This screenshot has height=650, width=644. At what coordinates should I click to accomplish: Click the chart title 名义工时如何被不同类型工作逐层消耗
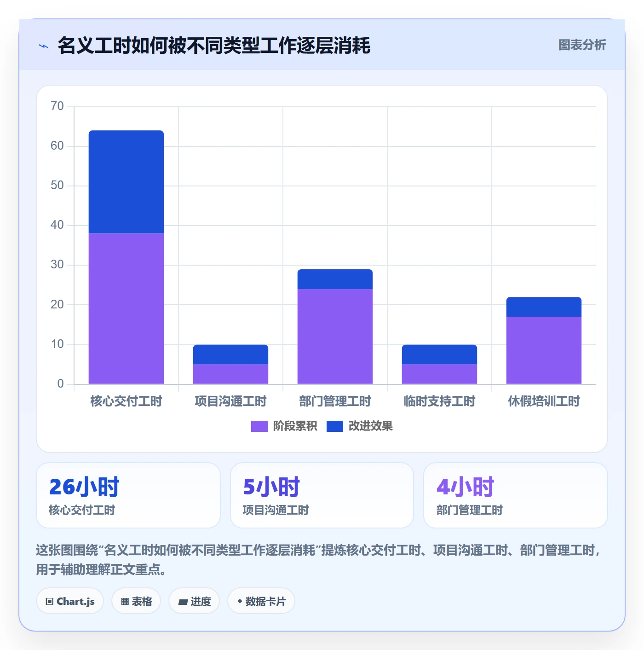click(214, 46)
